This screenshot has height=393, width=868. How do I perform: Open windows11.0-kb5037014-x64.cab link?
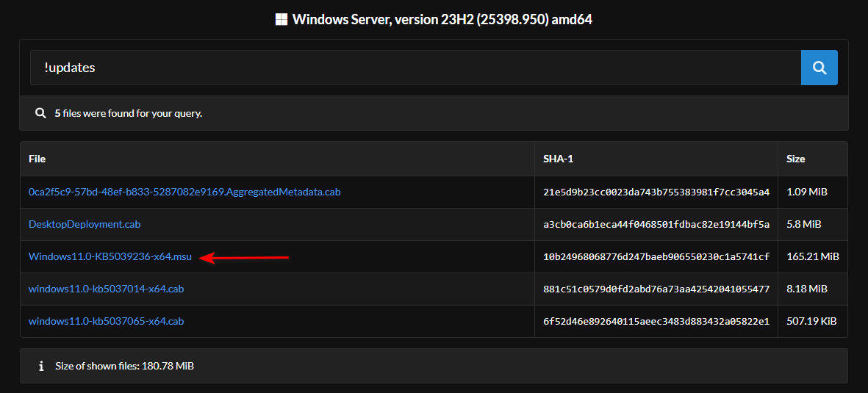107,289
